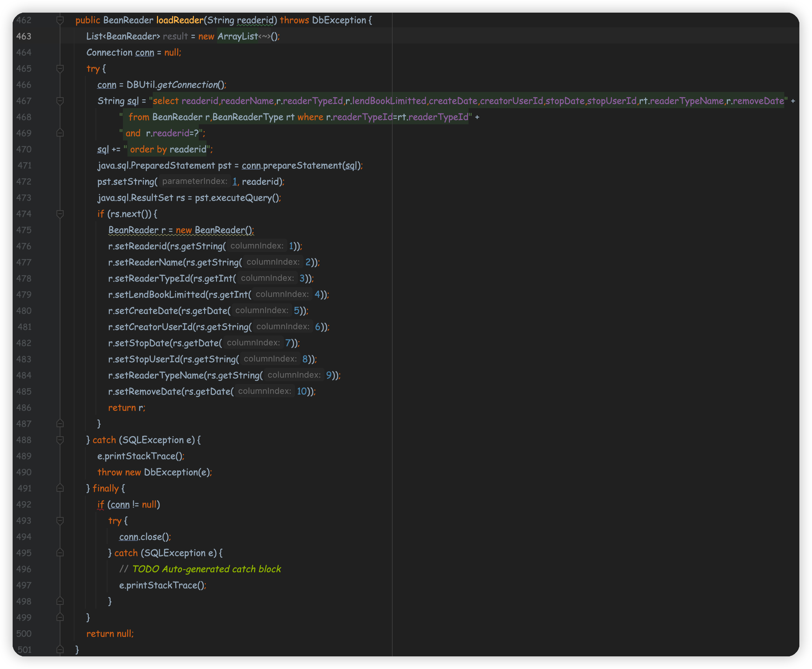Screen dimensions: 812x669
Task: Click the 'select' keyword in the SQL string
Action: pyautogui.click(x=166, y=101)
